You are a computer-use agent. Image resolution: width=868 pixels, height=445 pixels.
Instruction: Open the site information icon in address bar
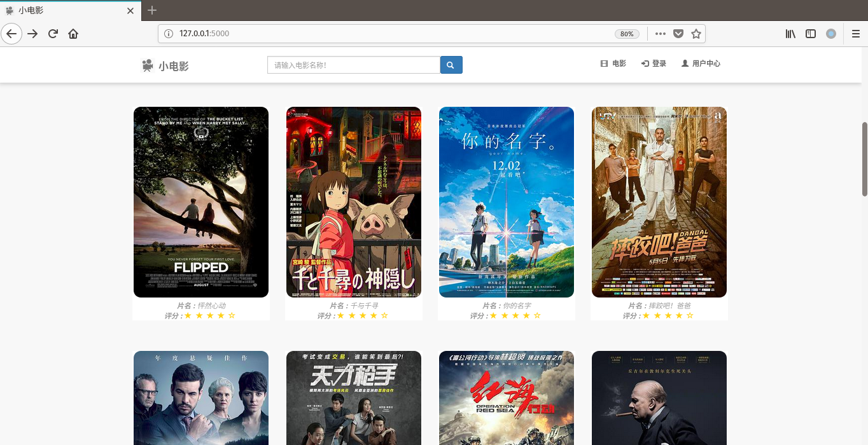[x=169, y=34]
